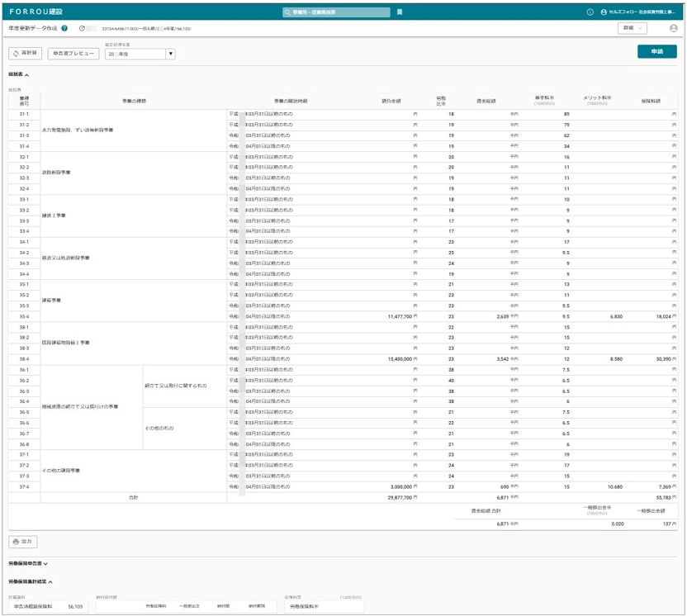Click the blue help question mark icon
The height and width of the screenshot is (616, 687).
[x=64, y=28]
